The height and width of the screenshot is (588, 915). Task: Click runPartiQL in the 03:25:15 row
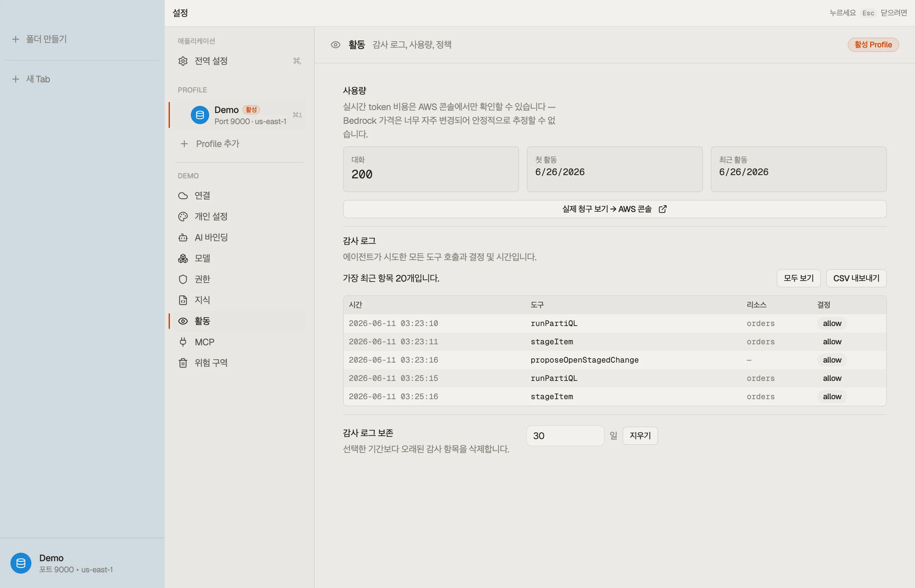tap(554, 378)
